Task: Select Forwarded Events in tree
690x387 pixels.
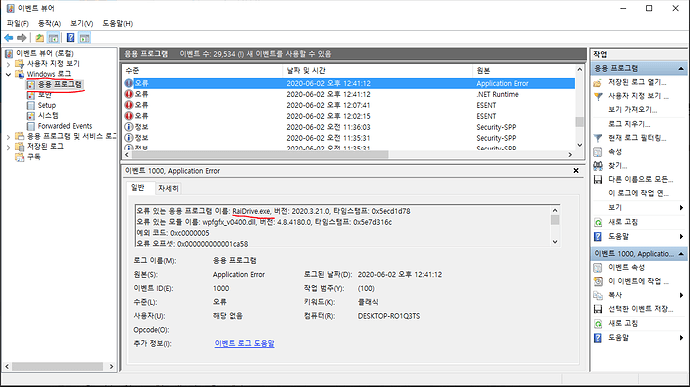Action: click(x=65, y=126)
